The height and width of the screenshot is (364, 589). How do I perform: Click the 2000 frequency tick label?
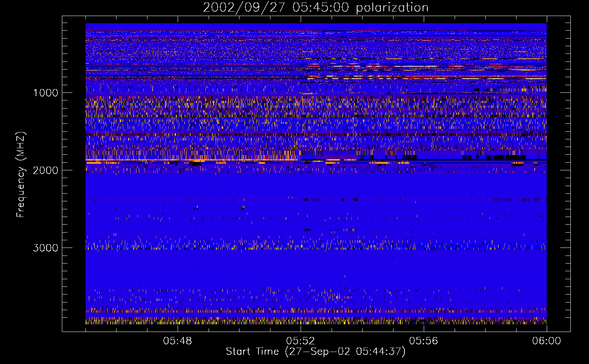46,170
